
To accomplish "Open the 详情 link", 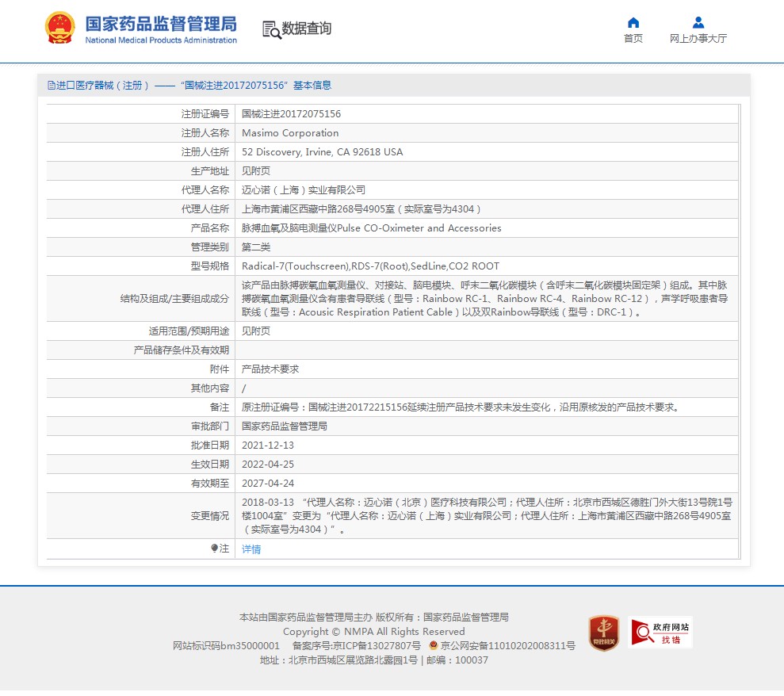I will click(251, 549).
